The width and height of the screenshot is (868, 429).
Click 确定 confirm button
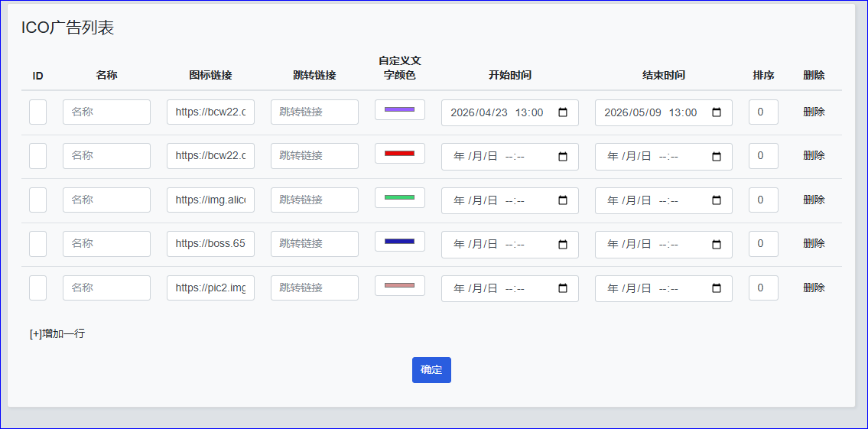click(431, 370)
